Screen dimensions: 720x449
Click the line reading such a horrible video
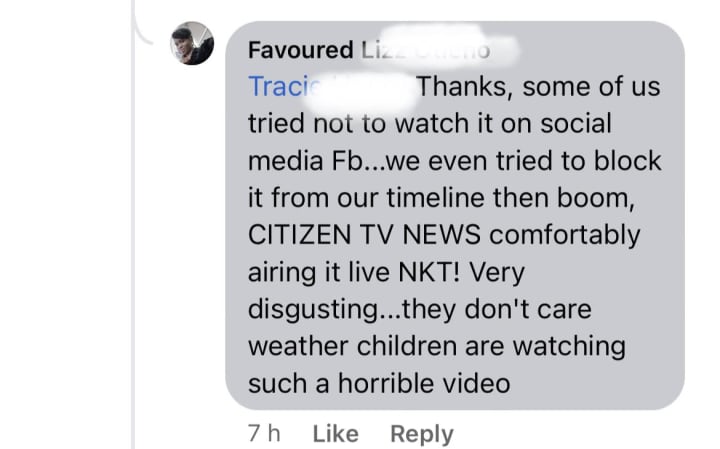379,383
